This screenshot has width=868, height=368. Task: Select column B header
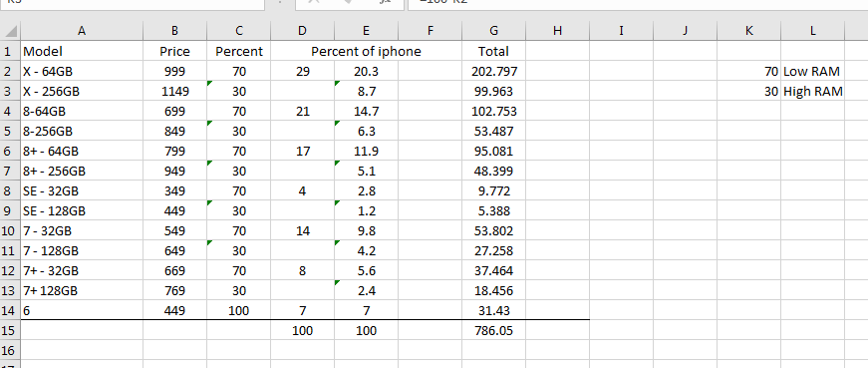pyautogui.click(x=174, y=31)
